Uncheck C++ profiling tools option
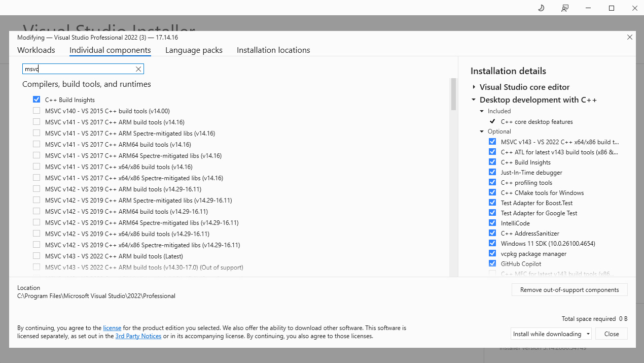 [x=492, y=182]
